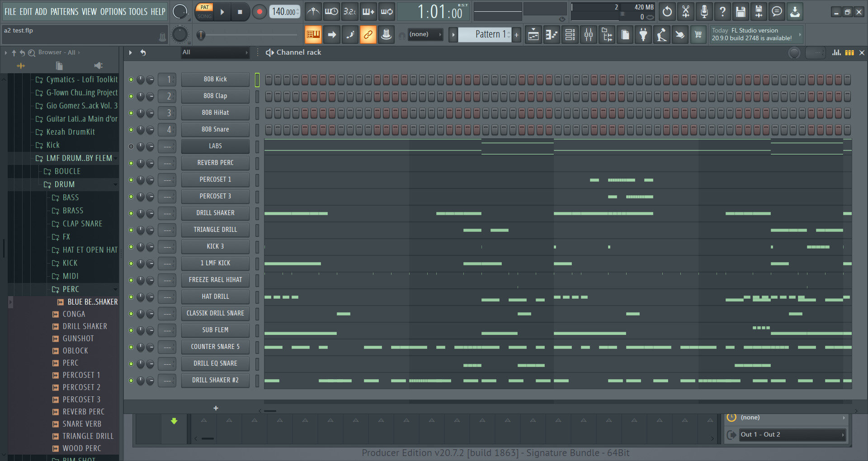Start playback with the Play button

[x=222, y=12]
